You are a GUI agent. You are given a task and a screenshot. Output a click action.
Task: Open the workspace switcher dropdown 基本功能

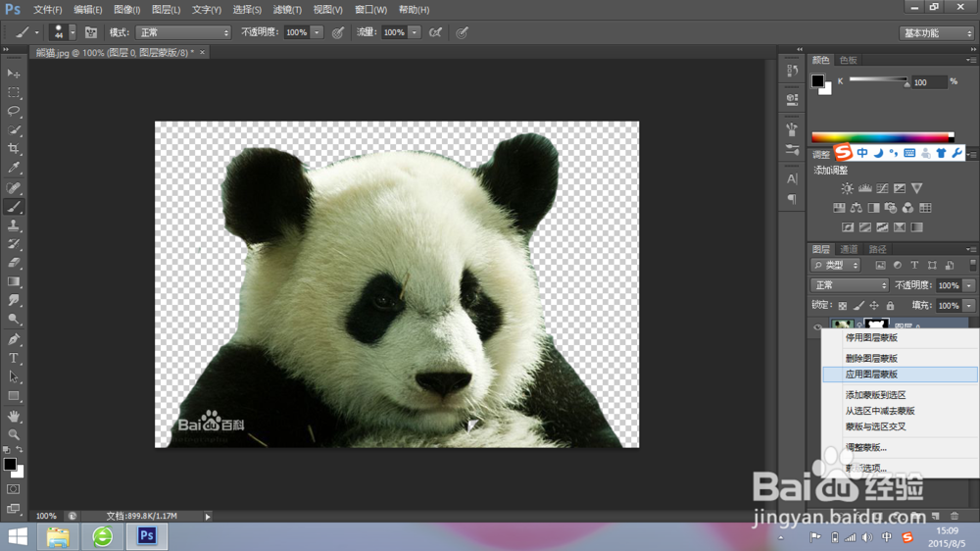pyautogui.click(x=936, y=32)
